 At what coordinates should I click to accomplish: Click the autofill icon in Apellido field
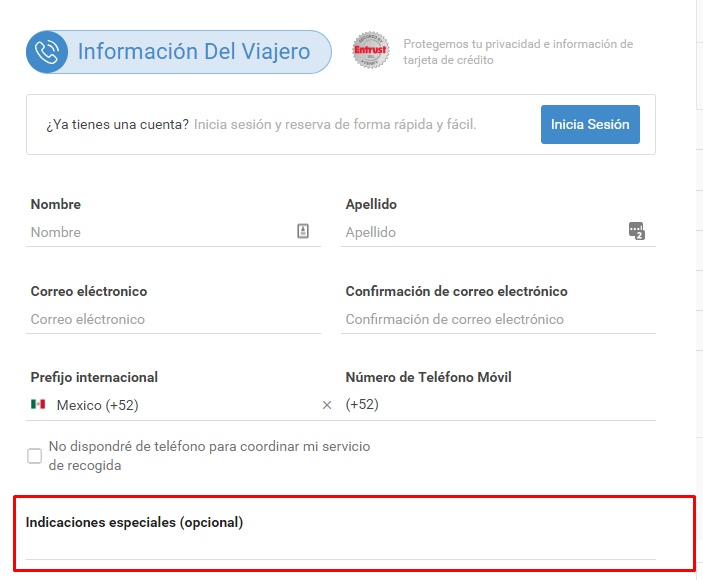(x=636, y=231)
